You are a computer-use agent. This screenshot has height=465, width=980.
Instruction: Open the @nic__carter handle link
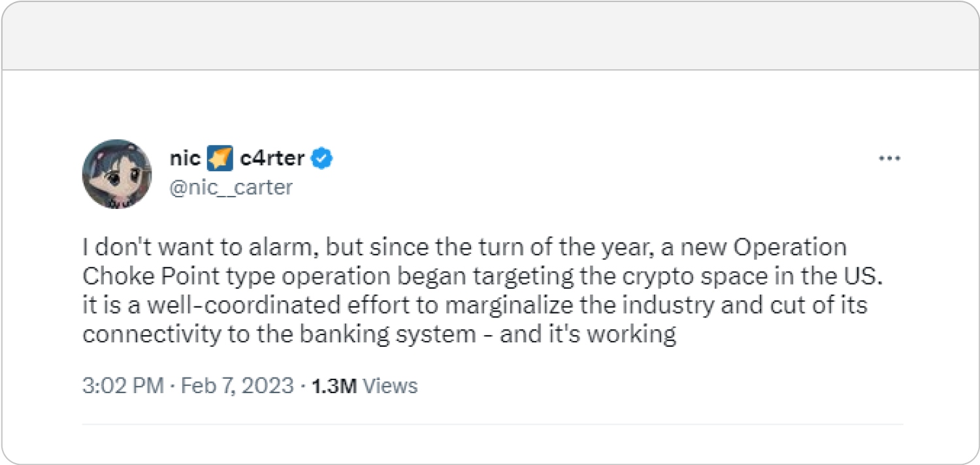point(231,187)
